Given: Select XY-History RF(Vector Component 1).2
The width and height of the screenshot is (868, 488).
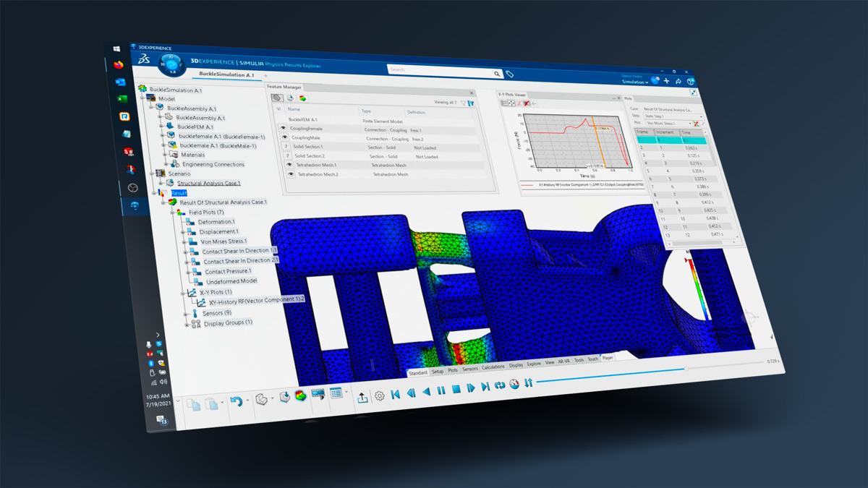Looking at the screenshot, I should point(256,299).
